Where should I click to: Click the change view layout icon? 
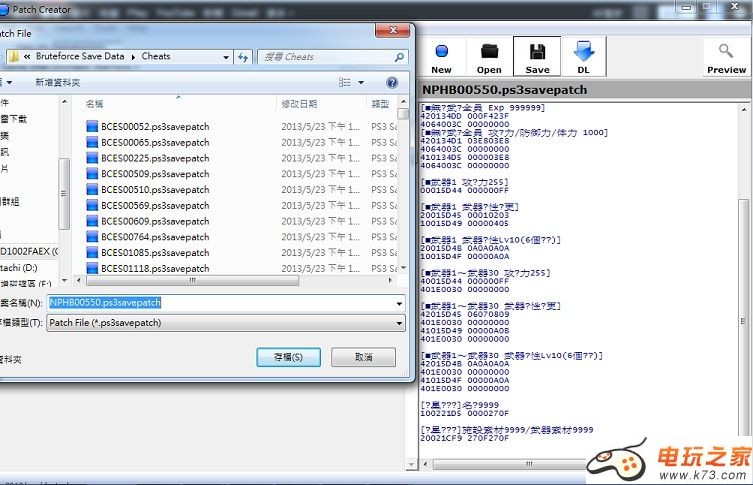344,82
